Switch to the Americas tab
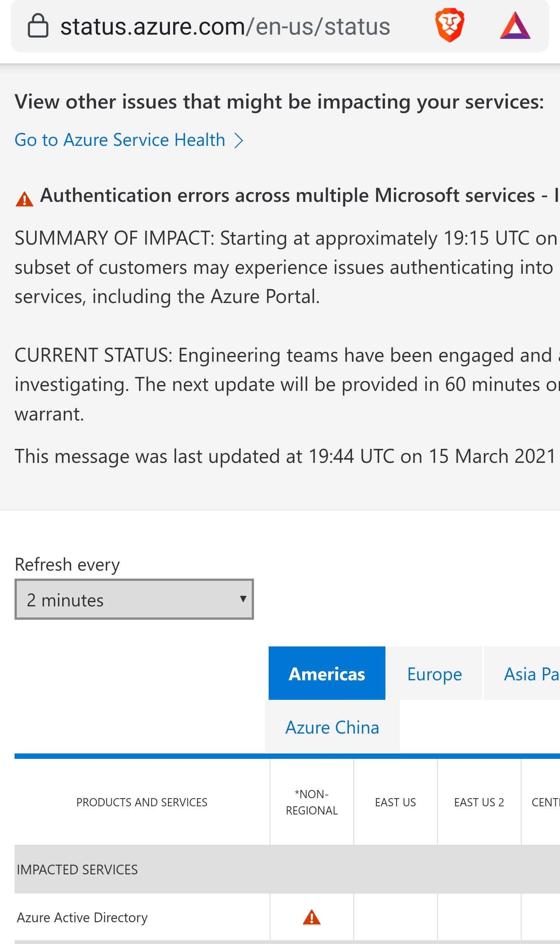Screen dimensions: 560x944 click(x=327, y=673)
